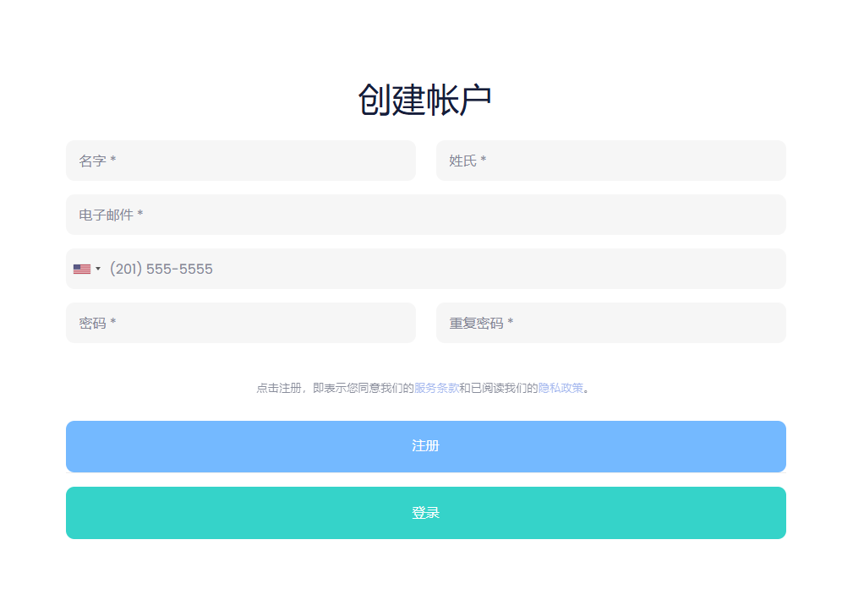
Task: Click the 姓氏 placeholder label text
Action: (x=462, y=161)
